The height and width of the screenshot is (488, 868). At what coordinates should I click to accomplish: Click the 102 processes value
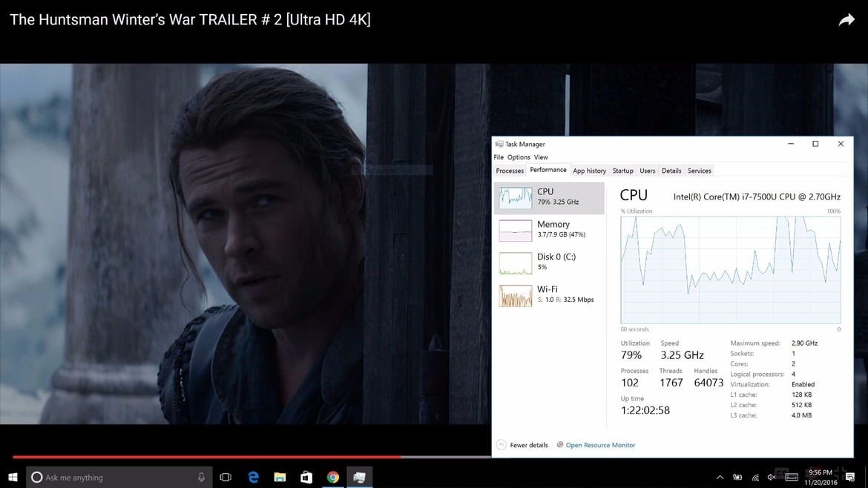pyautogui.click(x=629, y=383)
